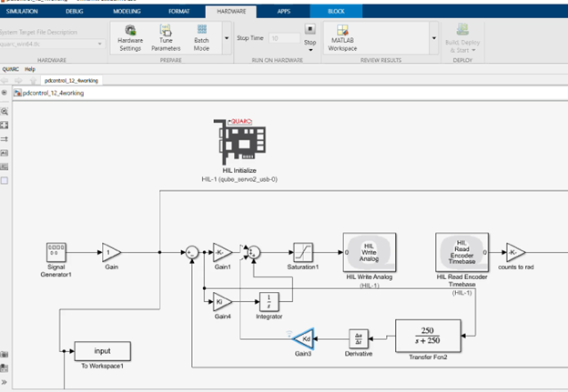Click the HIL Read Encoder Timebase block
Screen dimensions: 568x392
coord(463,252)
